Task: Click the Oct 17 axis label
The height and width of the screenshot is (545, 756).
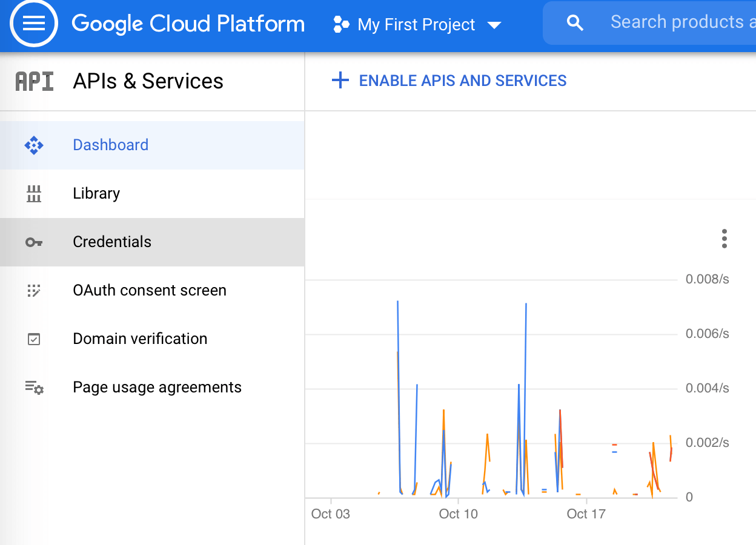Action: [586, 514]
